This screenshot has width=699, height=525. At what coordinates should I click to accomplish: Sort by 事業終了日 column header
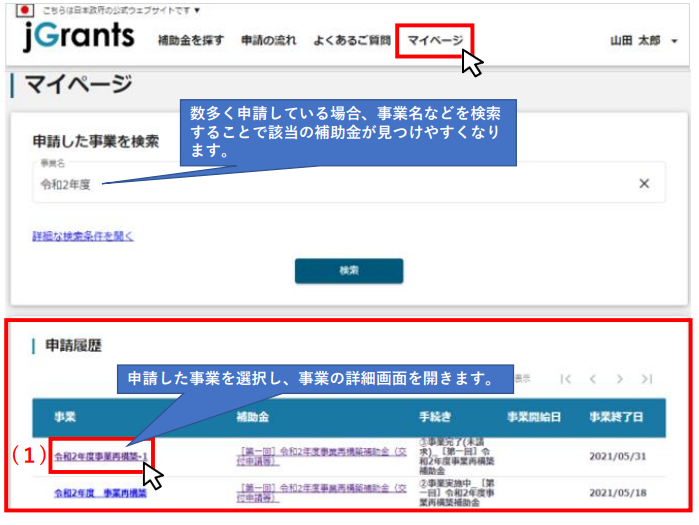coord(616,417)
